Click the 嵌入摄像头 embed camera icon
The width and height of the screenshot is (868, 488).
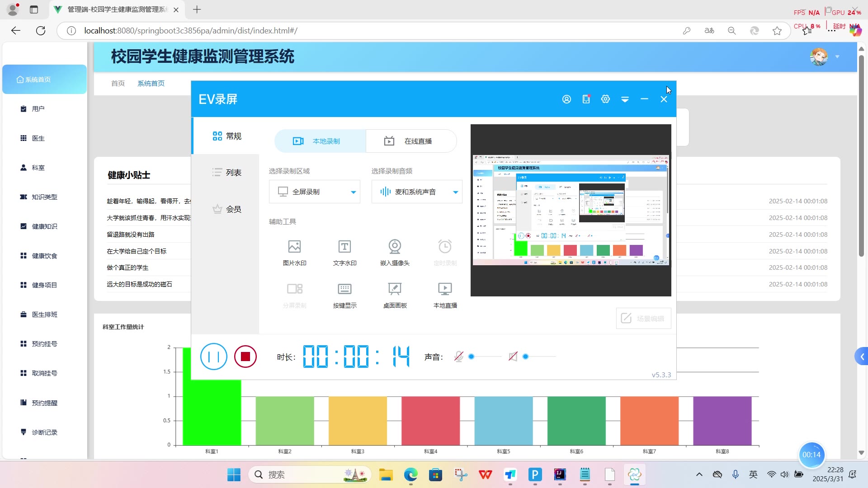click(x=395, y=247)
